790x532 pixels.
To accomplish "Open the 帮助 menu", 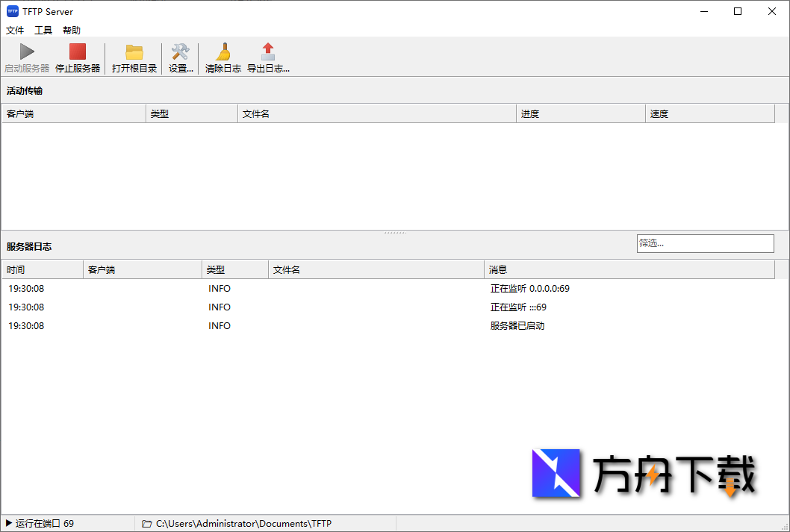I will pos(71,30).
